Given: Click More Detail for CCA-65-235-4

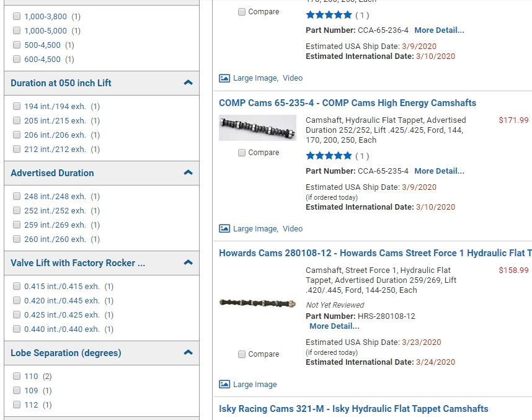Looking at the screenshot, I should pos(440,171).
